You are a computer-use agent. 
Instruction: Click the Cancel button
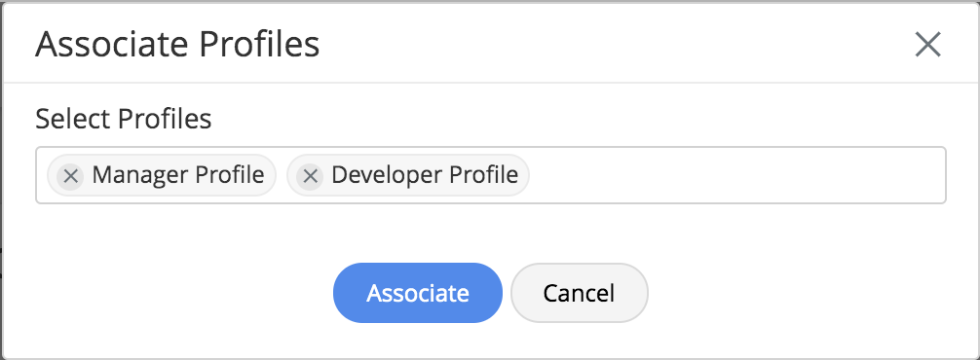coord(580,293)
